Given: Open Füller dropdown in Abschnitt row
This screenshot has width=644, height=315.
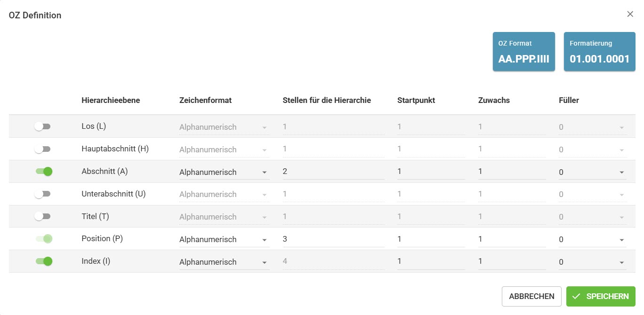Looking at the screenshot, I should point(593,172).
